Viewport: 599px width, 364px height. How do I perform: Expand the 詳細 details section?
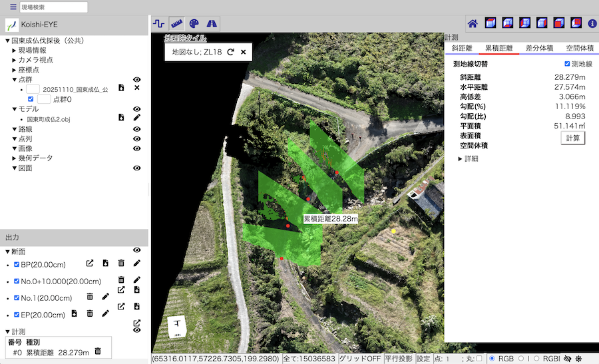coord(461,158)
